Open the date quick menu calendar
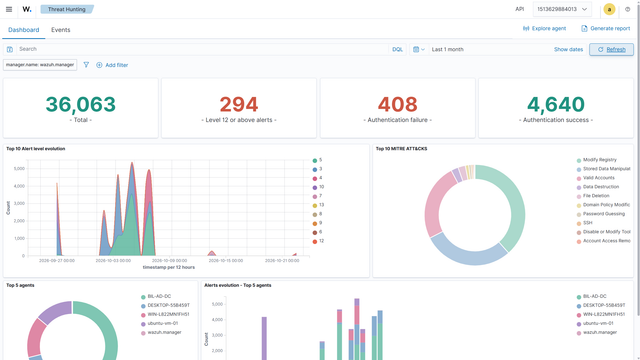The image size is (640, 360). coord(419,49)
